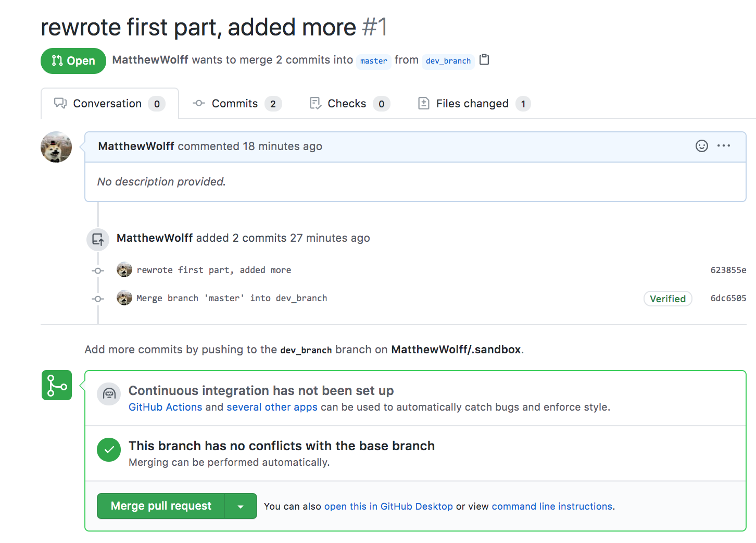The height and width of the screenshot is (543, 756).
Task: Click the green check status icon
Action: (x=109, y=450)
